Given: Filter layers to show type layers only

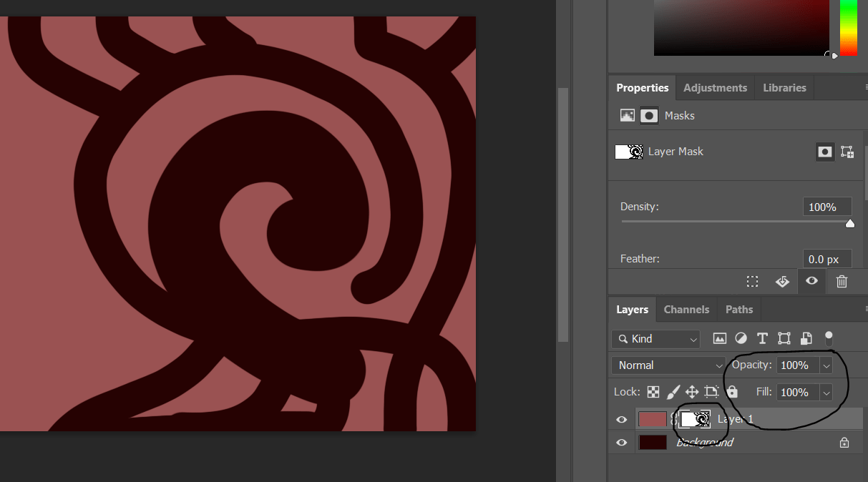Looking at the screenshot, I should 762,338.
